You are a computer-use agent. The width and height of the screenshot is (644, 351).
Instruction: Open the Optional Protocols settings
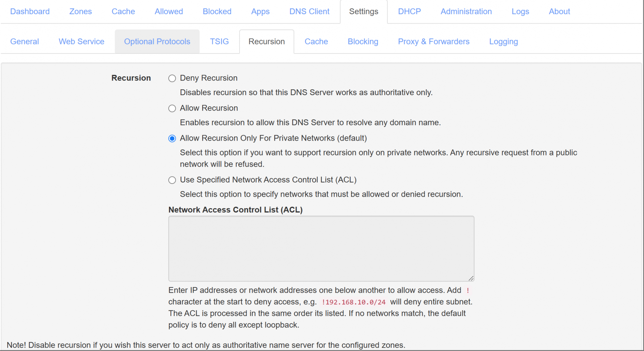click(157, 41)
